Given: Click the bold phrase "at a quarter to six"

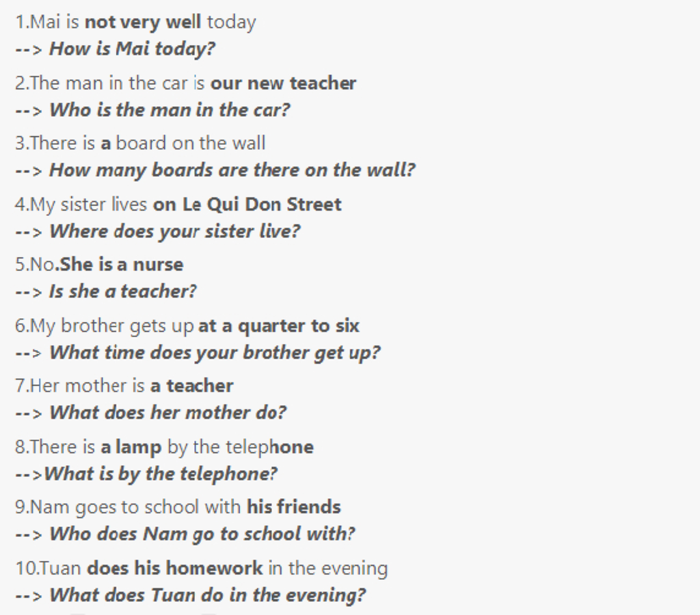Looking at the screenshot, I should (278, 326).
